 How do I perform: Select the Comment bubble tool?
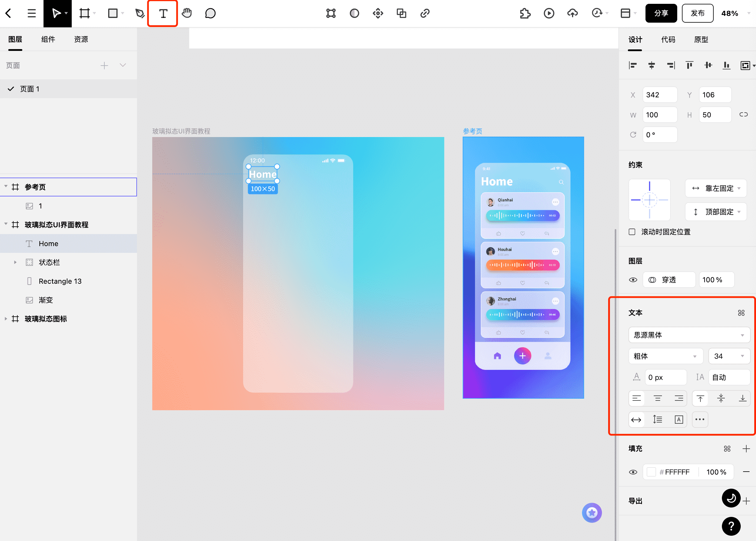click(x=210, y=13)
